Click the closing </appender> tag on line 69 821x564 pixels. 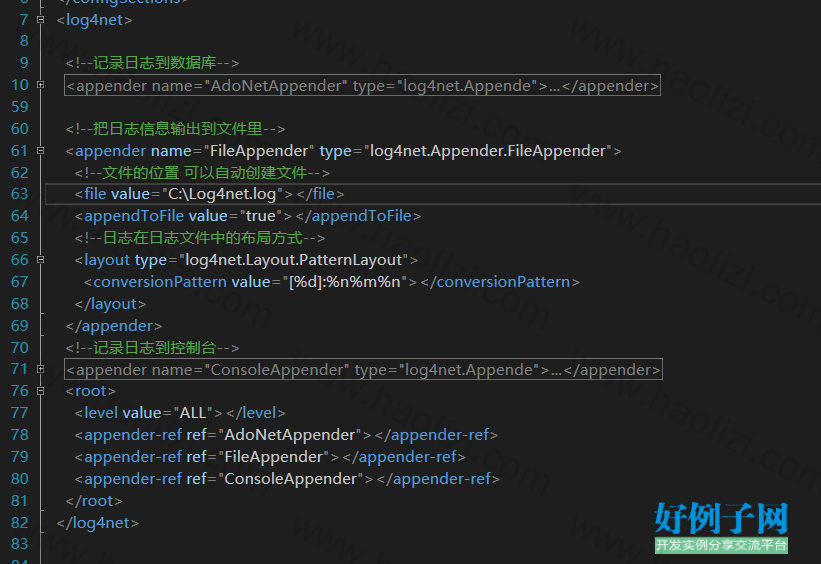pos(114,326)
